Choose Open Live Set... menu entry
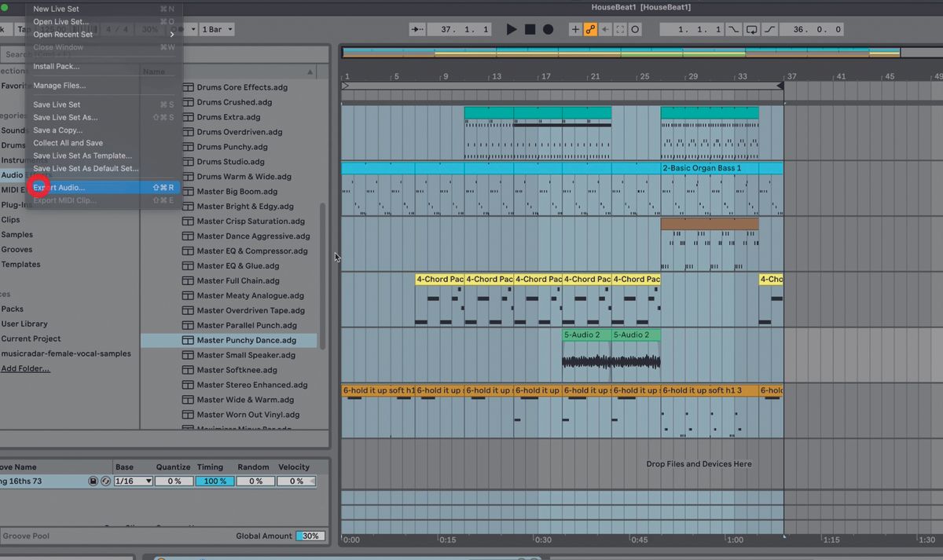 point(103,22)
